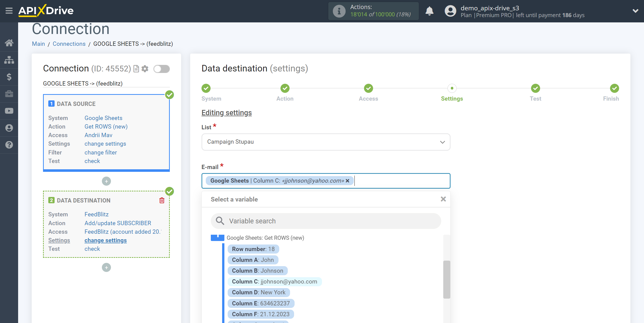Select the Row number: 18 variable
Screen dimensions: 644x323
253,249
